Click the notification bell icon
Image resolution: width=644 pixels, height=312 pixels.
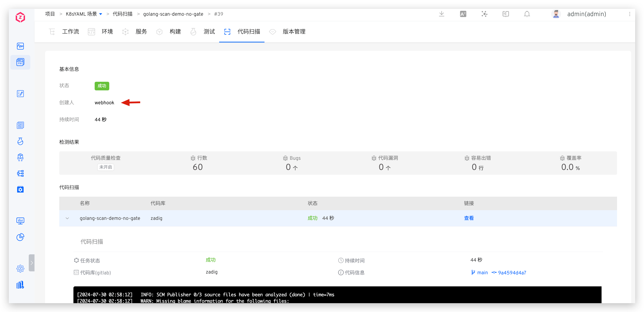527,14
